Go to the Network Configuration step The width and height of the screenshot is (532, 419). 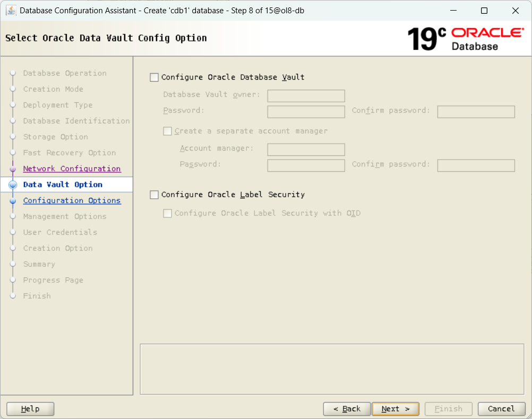pos(72,169)
